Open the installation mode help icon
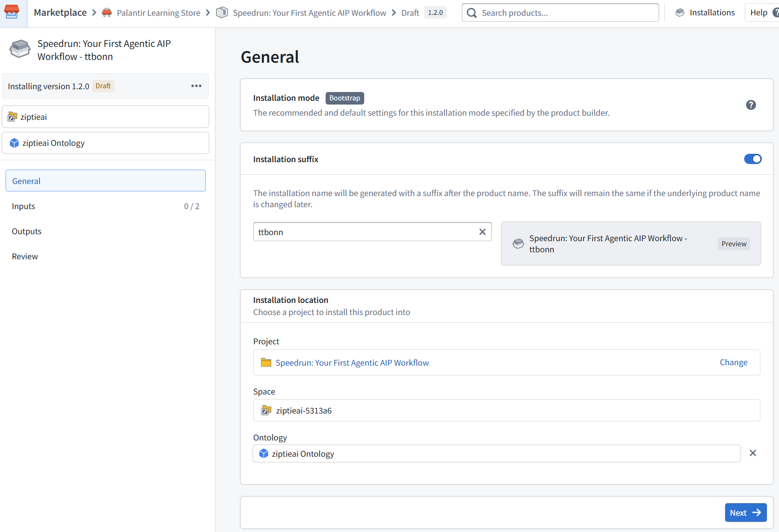The image size is (779, 532). tap(751, 105)
